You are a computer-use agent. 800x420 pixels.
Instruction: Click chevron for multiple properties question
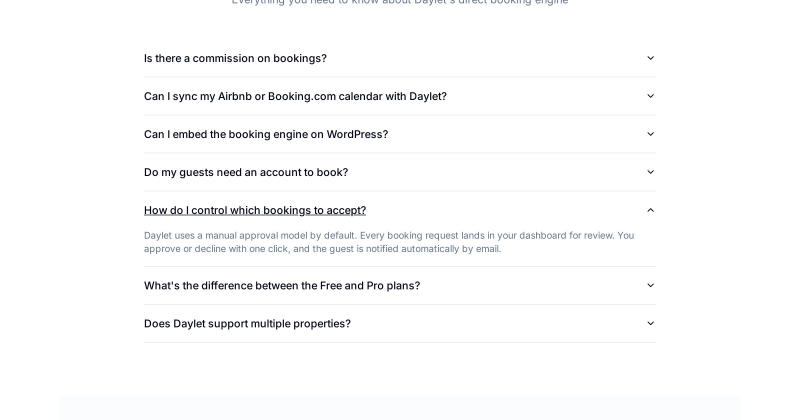point(651,324)
